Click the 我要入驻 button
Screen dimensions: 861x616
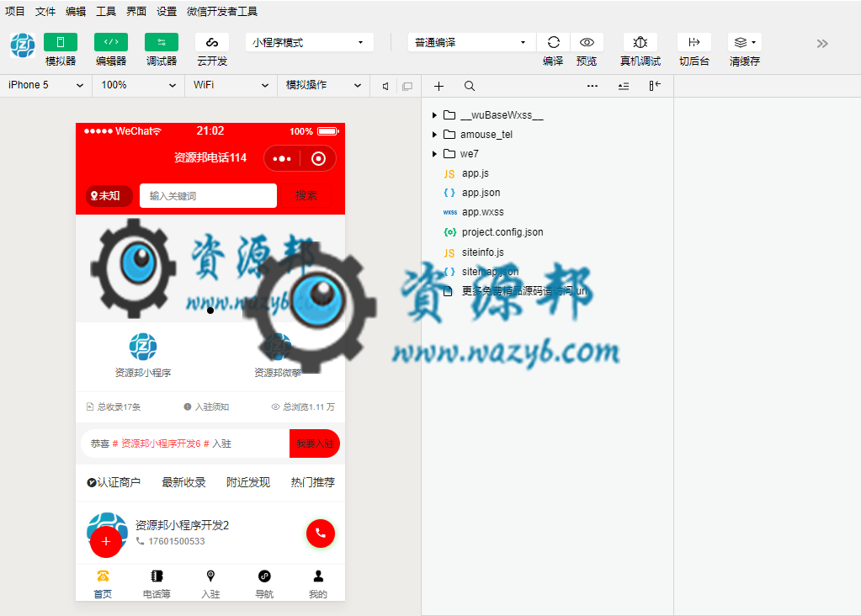coord(315,443)
